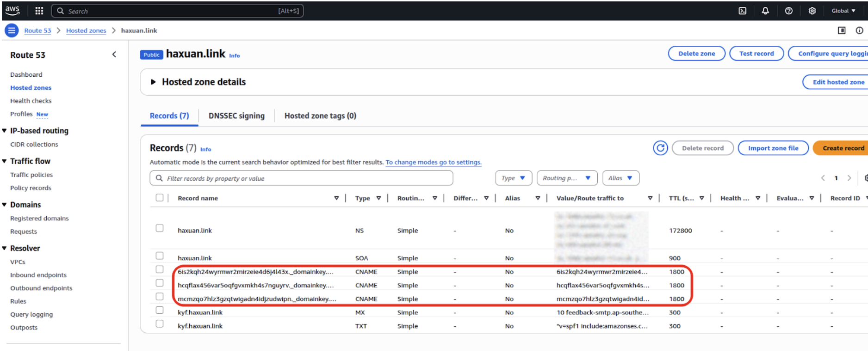Sort by Evaluate target health column arrow

[812, 198]
